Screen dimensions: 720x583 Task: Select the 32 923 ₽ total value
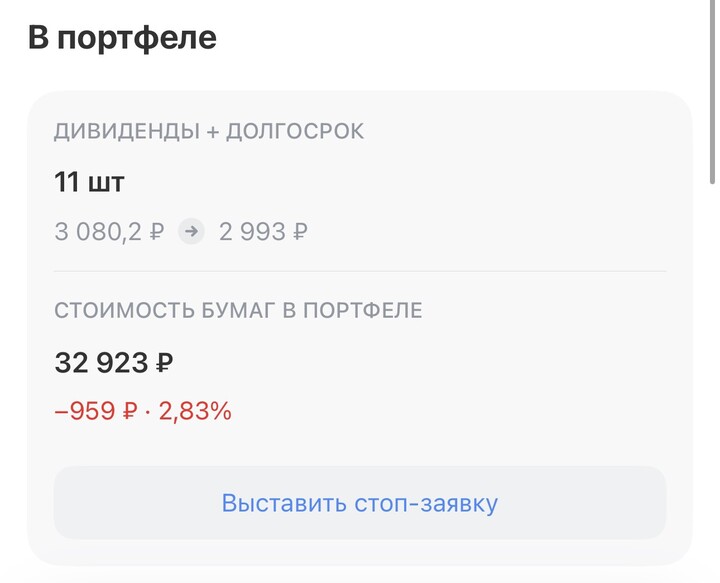click(x=113, y=361)
